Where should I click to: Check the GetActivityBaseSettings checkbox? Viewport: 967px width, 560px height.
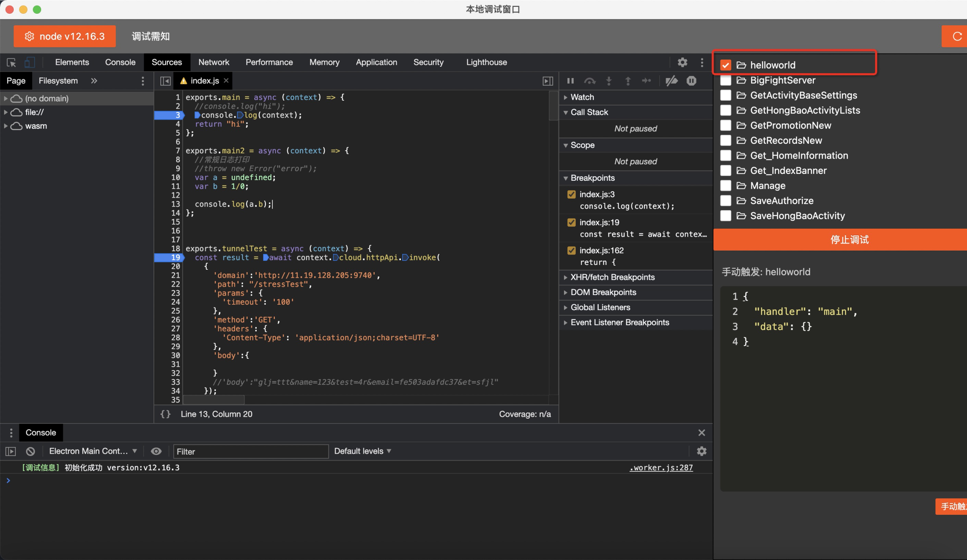[x=726, y=95]
